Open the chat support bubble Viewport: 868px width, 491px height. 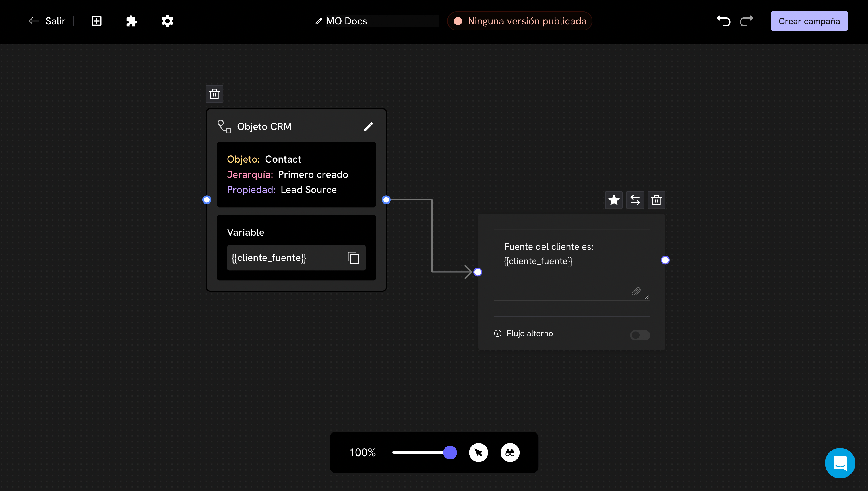pyautogui.click(x=840, y=463)
